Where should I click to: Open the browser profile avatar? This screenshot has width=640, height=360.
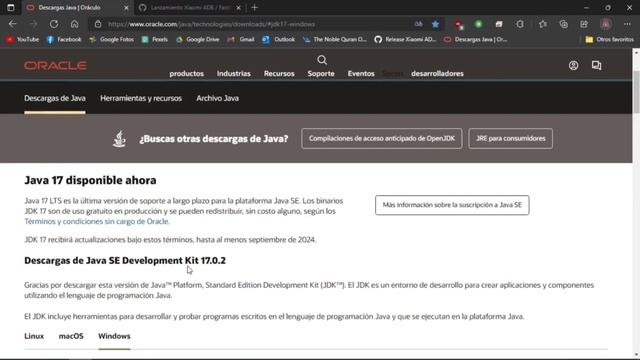(x=606, y=24)
